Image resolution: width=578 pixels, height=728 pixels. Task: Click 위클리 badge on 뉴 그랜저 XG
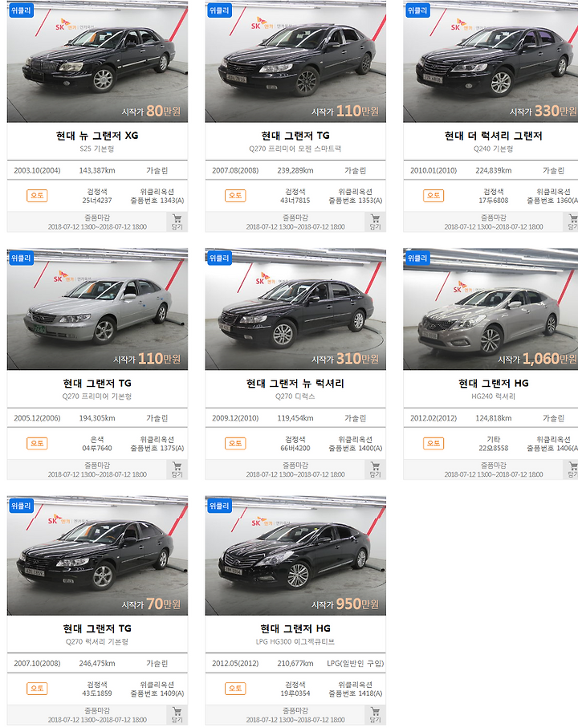(x=22, y=10)
